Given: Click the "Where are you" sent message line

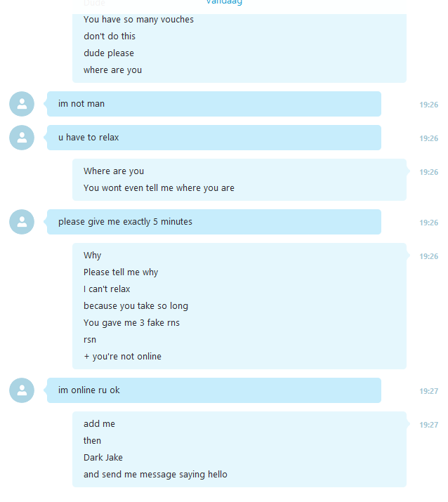Looking at the screenshot, I should [114, 171].
